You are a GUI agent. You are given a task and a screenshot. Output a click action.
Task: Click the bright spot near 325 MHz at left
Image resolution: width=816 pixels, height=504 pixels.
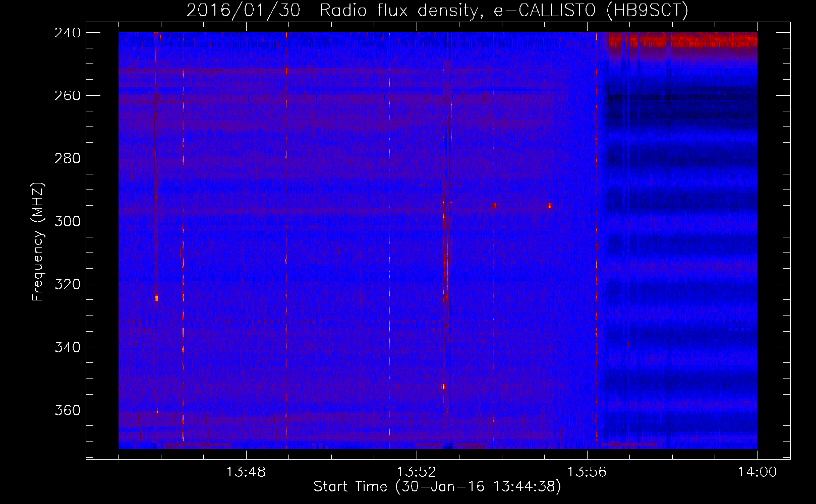pos(156,298)
